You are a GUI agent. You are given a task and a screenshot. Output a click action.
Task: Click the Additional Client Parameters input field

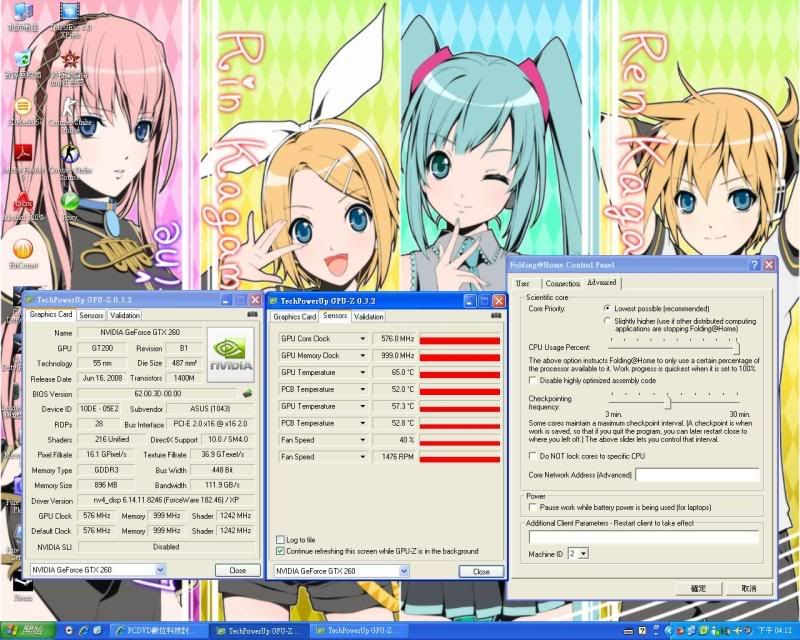[644, 536]
